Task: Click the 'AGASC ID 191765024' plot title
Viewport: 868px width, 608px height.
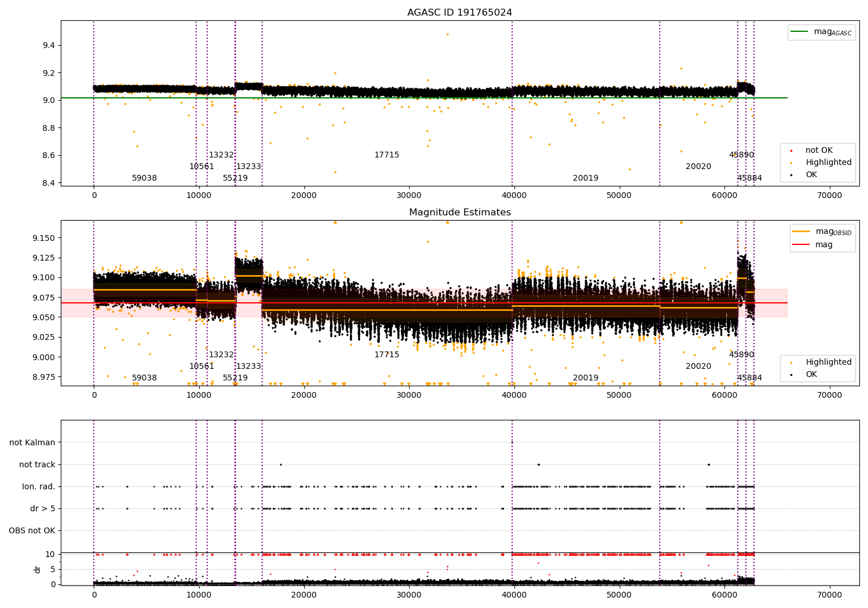Action: (459, 13)
